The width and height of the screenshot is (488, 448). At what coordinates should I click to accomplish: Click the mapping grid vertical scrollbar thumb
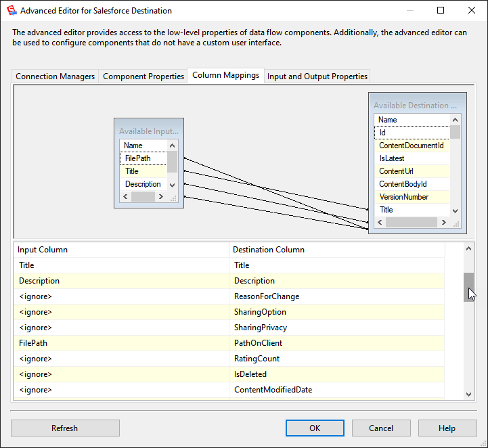click(x=468, y=287)
